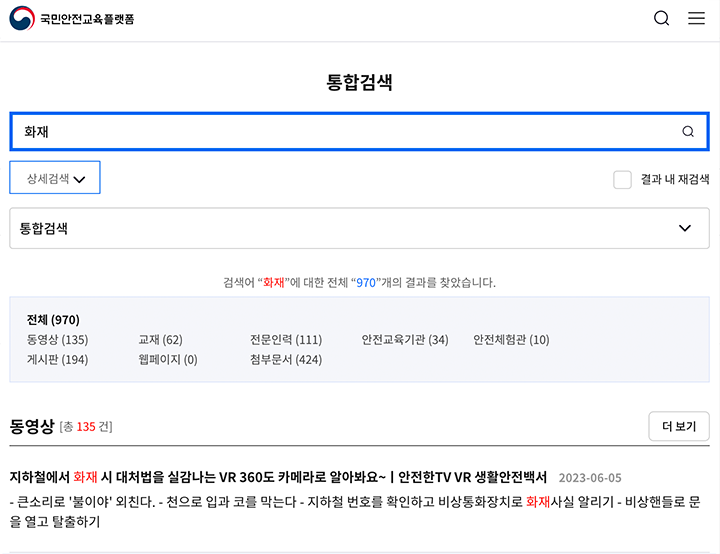This screenshot has width=720, height=554.
Task: Filter by 게시판 (194)
Action: tap(57, 360)
